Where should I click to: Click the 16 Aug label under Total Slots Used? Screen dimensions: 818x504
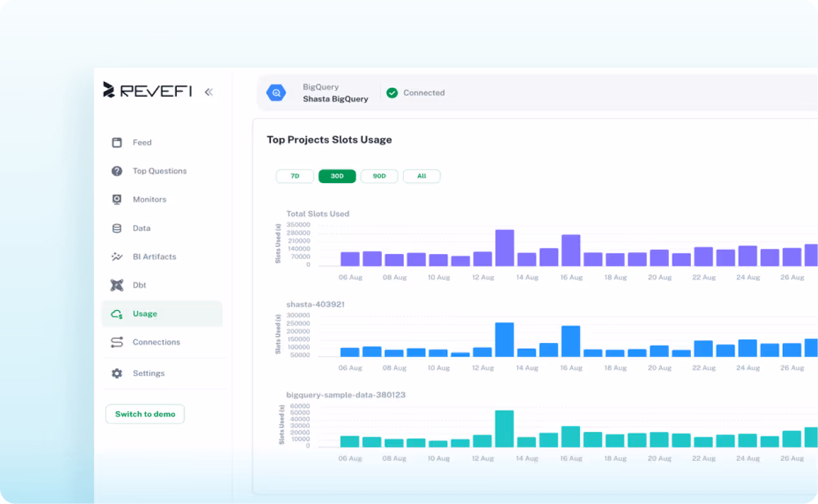tap(571, 277)
